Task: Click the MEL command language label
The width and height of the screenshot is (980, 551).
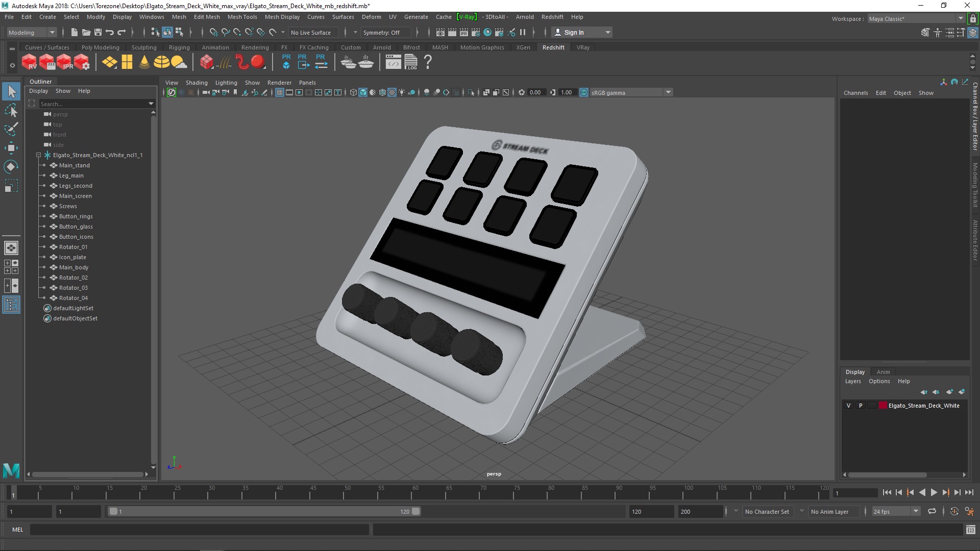Action: pos(18,530)
